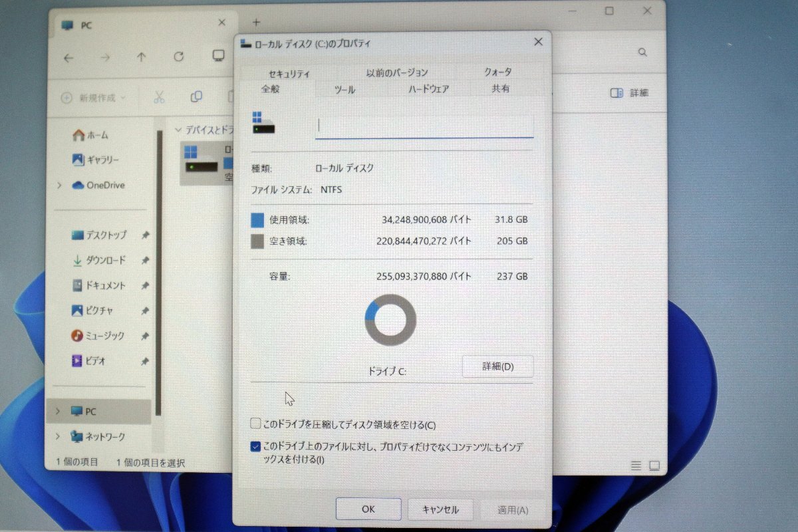This screenshot has width=798, height=532.
Task: Switch to 以前のバージョン tab
Action: [397, 72]
